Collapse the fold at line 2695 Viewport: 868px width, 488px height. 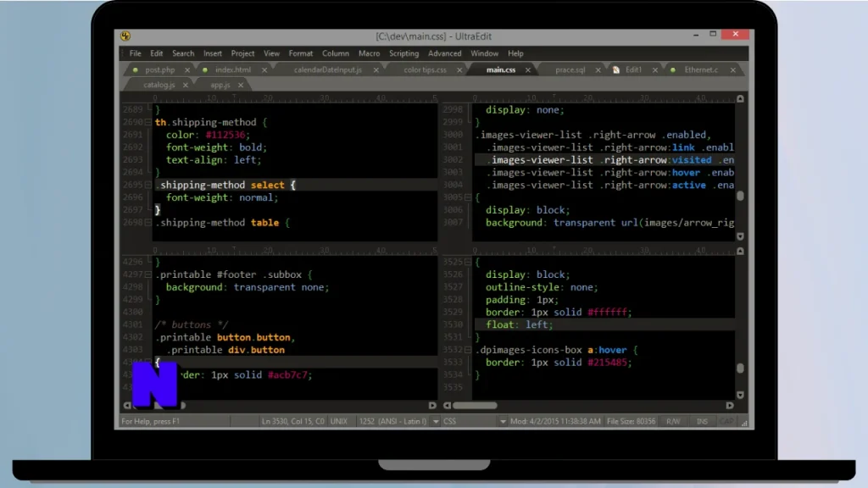tap(147, 185)
